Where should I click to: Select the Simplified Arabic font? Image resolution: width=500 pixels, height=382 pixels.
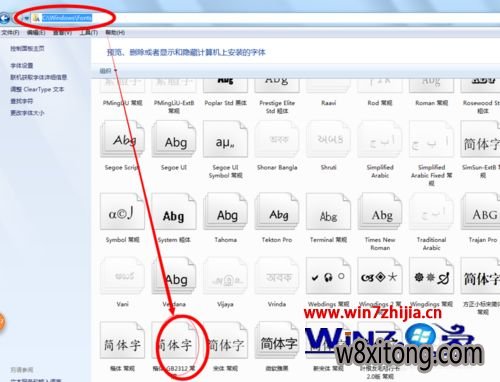pos(380,139)
